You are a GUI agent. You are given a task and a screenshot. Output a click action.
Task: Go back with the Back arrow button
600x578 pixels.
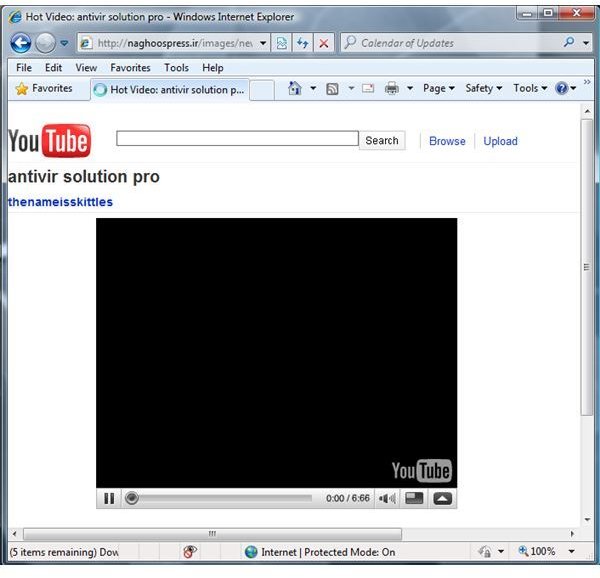tap(21, 43)
